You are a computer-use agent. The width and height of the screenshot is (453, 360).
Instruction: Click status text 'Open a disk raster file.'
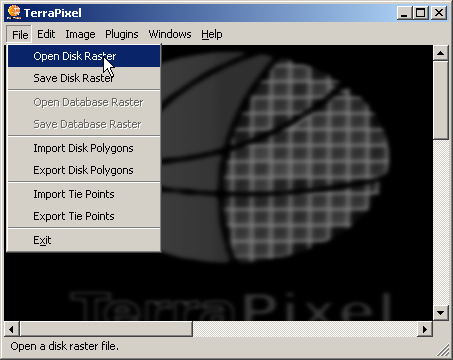64,346
